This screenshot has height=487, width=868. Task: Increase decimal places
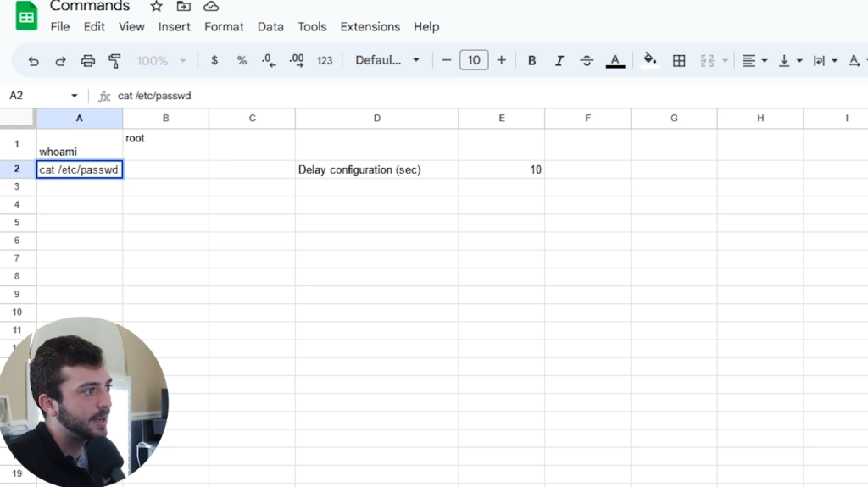pos(297,60)
